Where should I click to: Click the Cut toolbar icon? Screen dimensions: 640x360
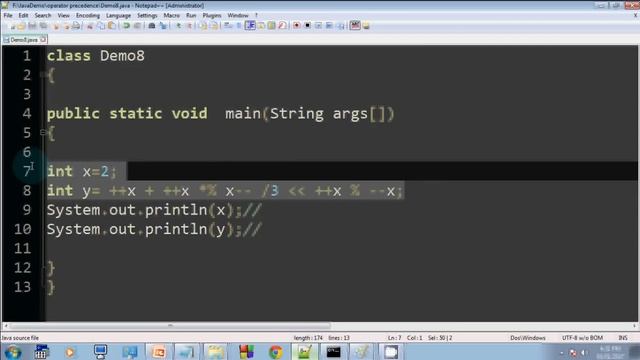90,26
